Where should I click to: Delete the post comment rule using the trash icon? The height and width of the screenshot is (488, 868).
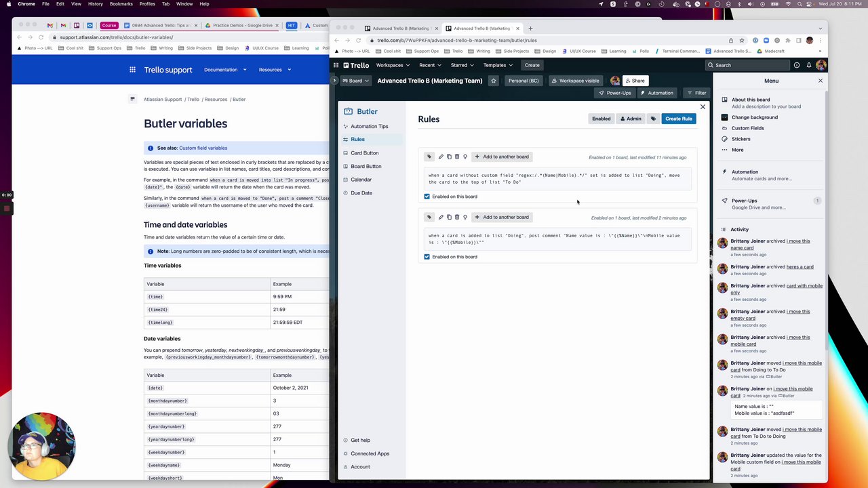457,217
